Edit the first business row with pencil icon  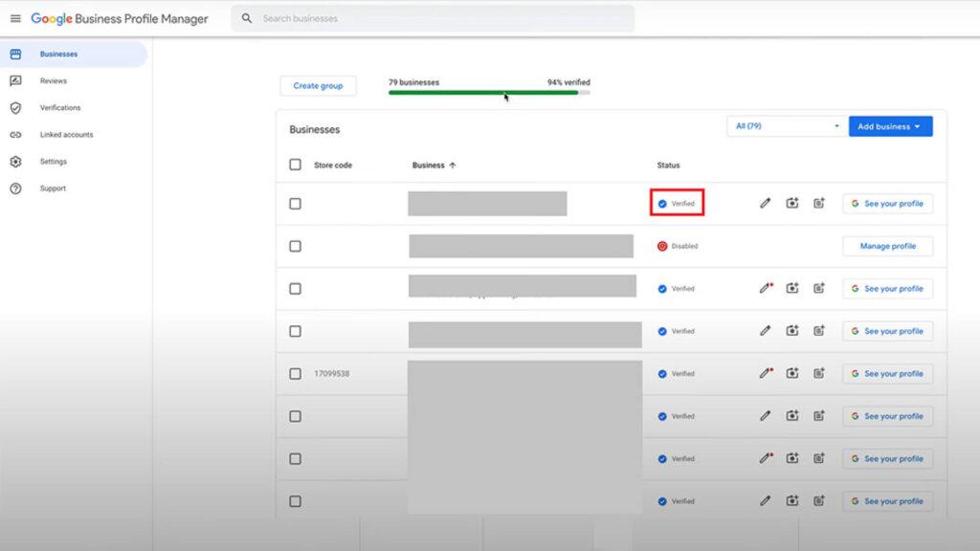click(x=765, y=203)
